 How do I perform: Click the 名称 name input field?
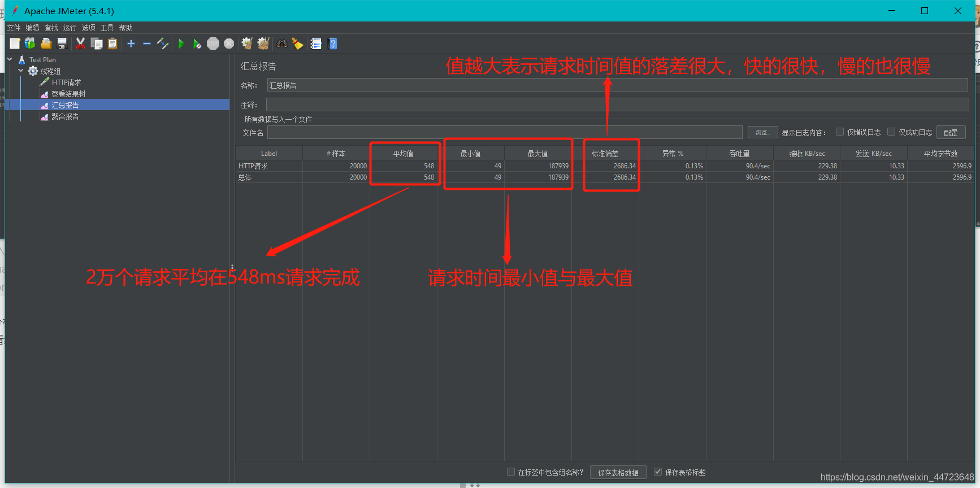617,85
